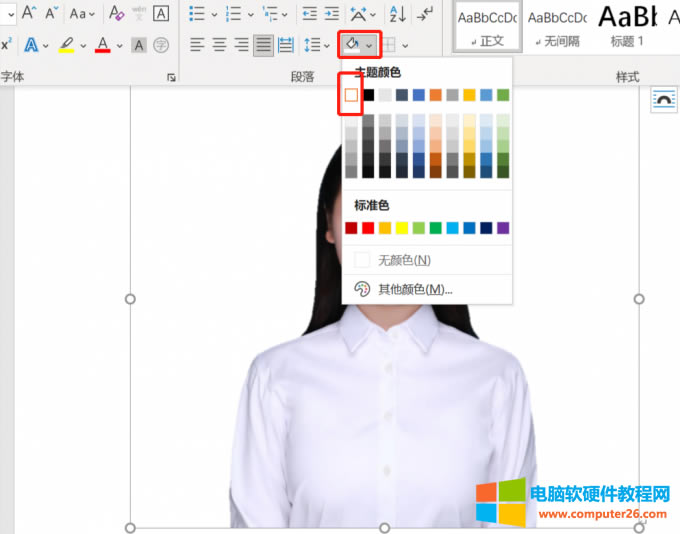Screen dimensions: 680x534
Task: Open the shading color dropdown arrow
Action: tap(370, 45)
